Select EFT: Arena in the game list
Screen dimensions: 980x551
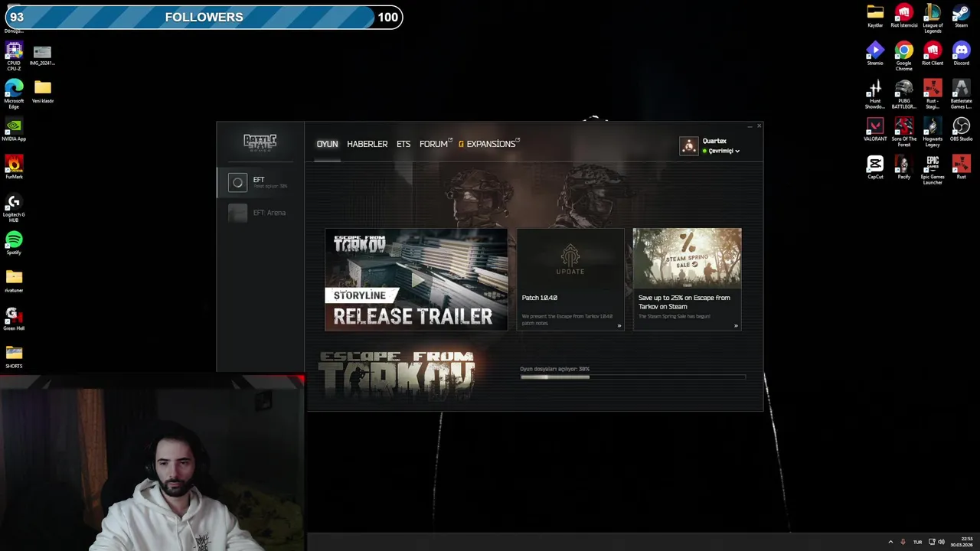point(260,213)
